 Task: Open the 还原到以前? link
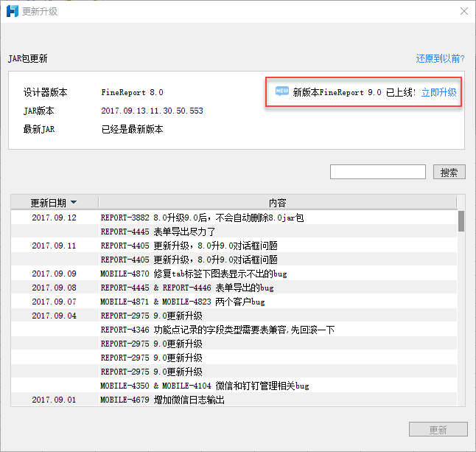440,58
